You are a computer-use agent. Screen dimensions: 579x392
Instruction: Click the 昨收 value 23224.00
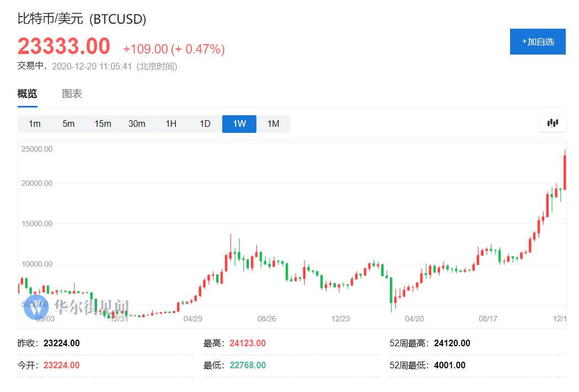[x=61, y=342]
